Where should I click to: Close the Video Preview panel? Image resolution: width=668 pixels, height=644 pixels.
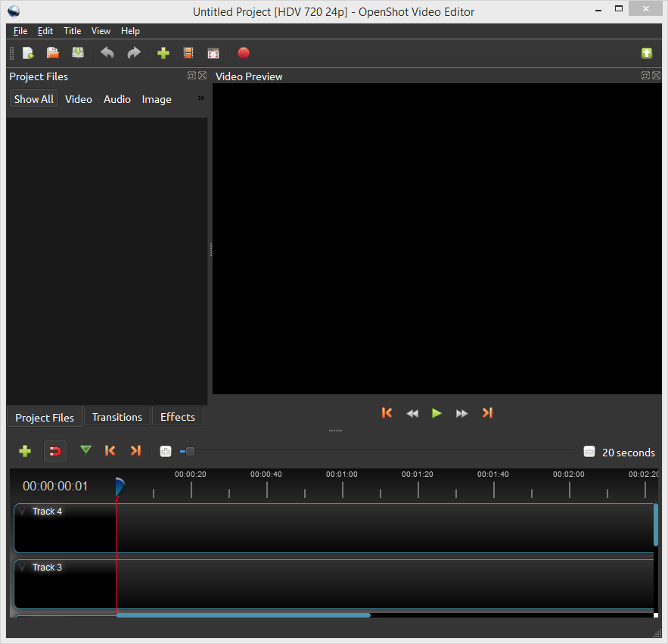pyautogui.click(x=656, y=76)
